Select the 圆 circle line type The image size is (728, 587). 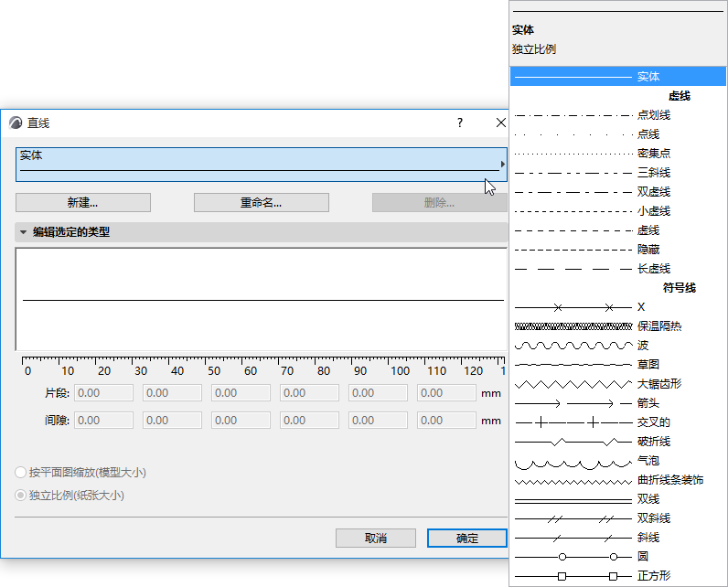click(618, 557)
